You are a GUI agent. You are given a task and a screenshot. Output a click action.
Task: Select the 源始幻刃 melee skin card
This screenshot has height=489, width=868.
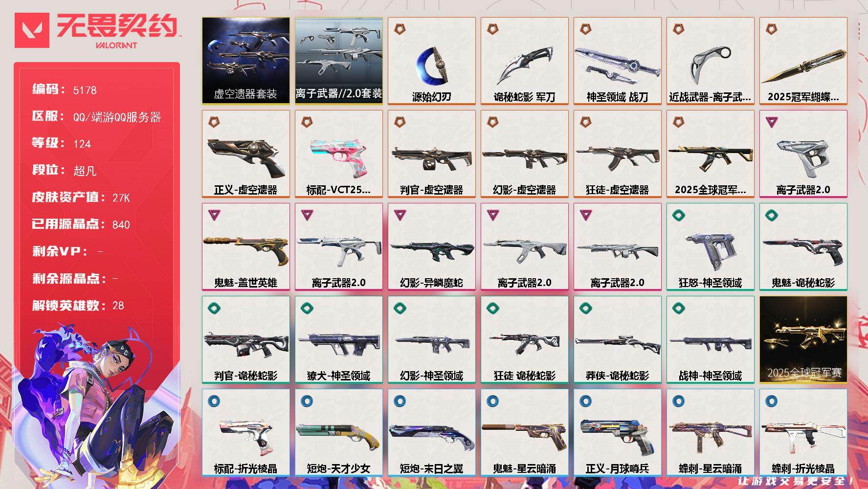(431, 61)
